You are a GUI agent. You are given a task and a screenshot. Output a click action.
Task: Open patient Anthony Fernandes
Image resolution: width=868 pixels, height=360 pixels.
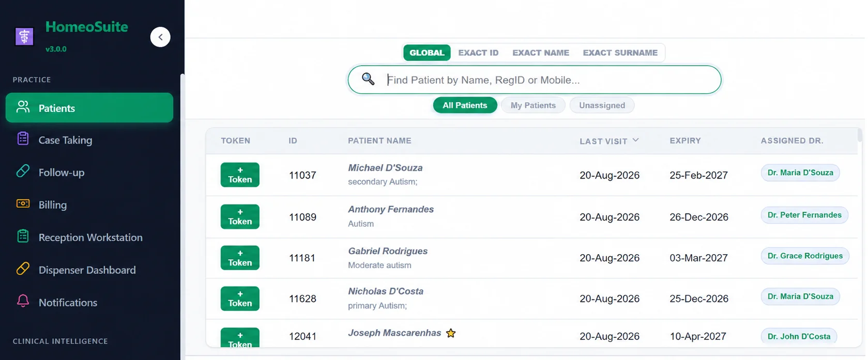pos(391,209)
